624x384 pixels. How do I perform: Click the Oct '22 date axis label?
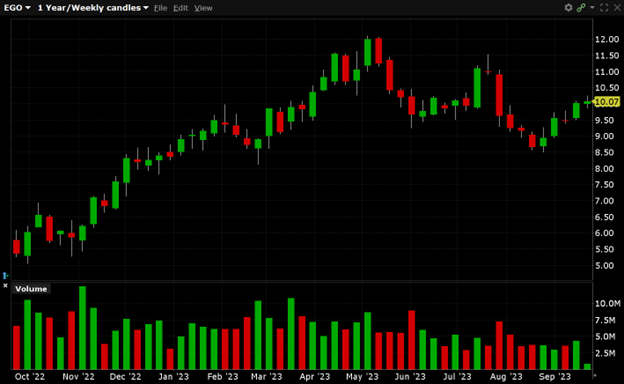(x=29, y=376)
